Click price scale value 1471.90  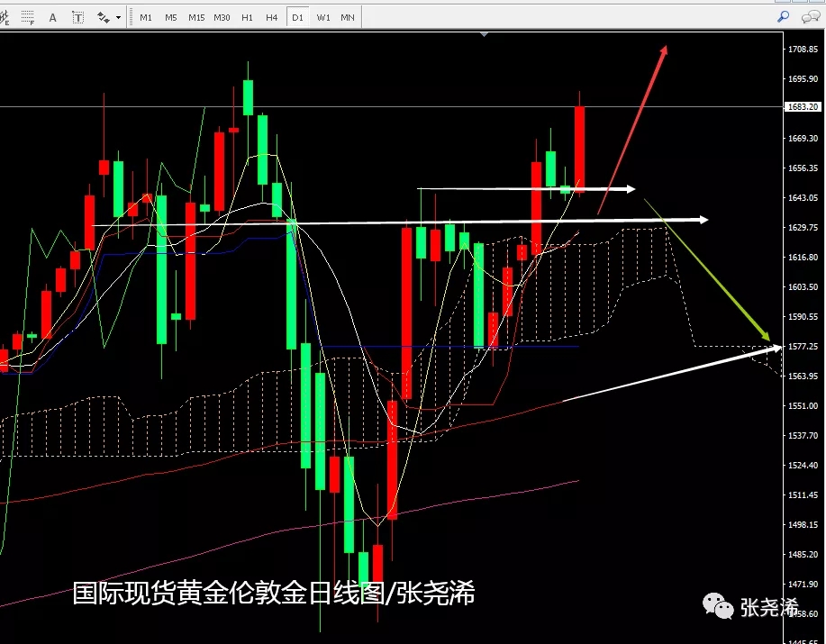click(803, 584)
